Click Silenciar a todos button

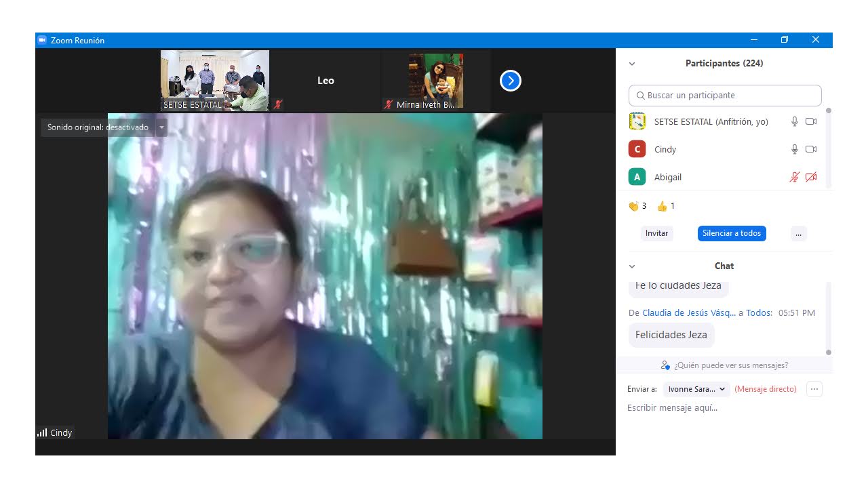click(732, 233)
